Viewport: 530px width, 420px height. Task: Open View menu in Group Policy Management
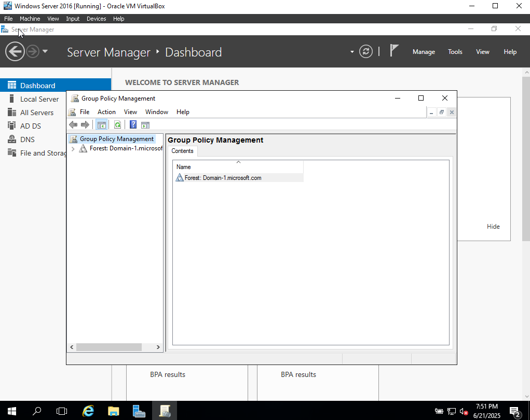click(130, 112)
